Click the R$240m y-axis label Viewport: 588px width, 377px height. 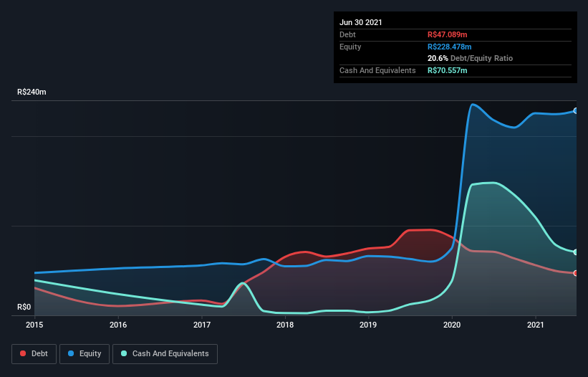(32, 92)
